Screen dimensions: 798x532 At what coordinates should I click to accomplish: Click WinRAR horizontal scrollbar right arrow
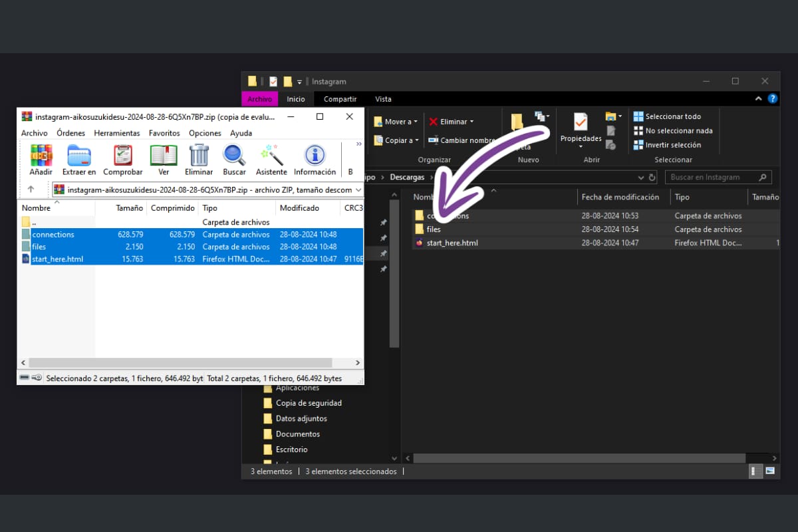tap(357, 363)
